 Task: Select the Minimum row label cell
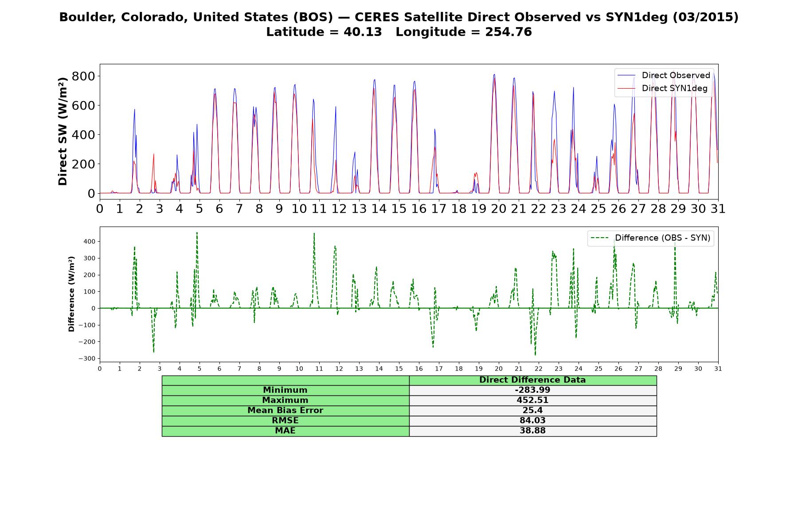(286, 391)
